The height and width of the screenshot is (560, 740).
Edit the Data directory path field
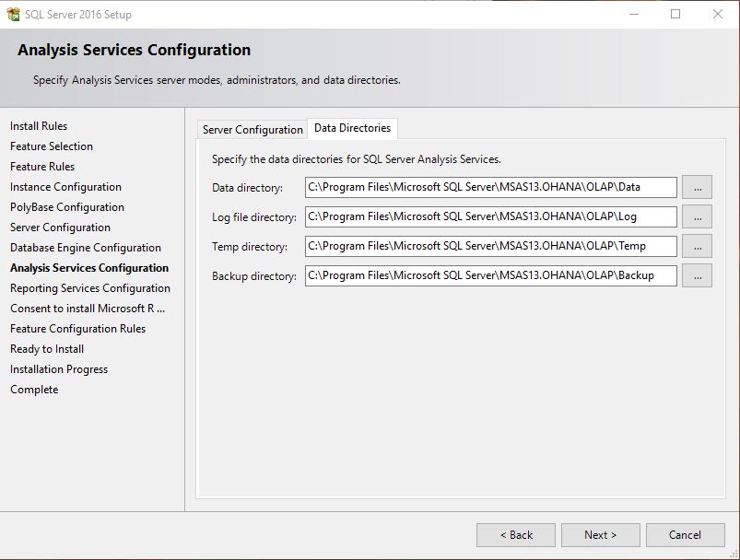[488, 187]
